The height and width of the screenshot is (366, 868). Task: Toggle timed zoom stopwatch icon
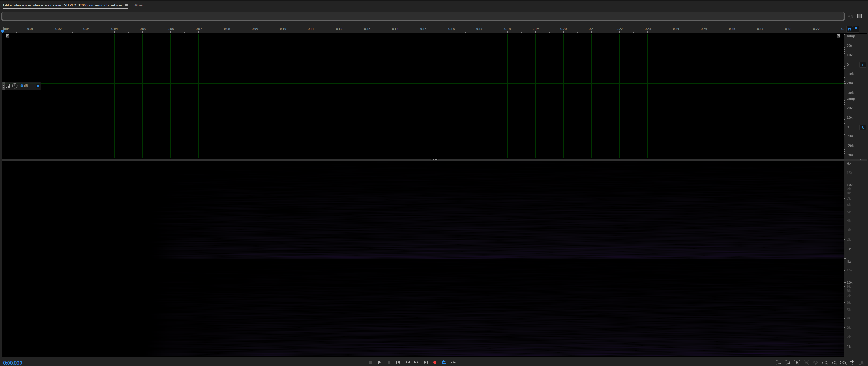852,363
